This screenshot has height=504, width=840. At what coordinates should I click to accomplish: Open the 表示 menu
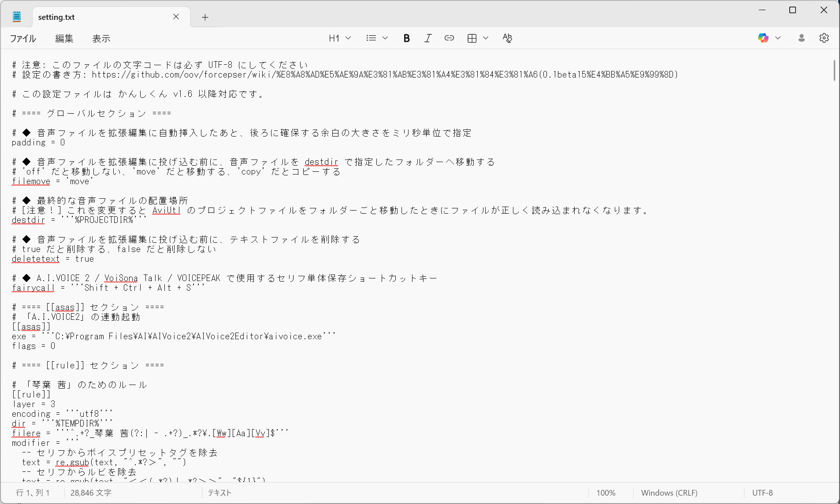pos(101,39)
